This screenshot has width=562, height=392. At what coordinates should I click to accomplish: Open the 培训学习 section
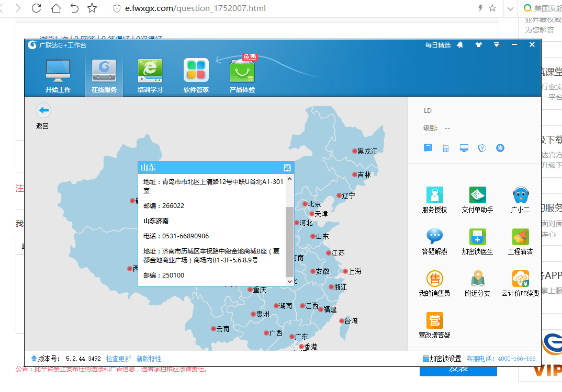(x=150, y=76)
